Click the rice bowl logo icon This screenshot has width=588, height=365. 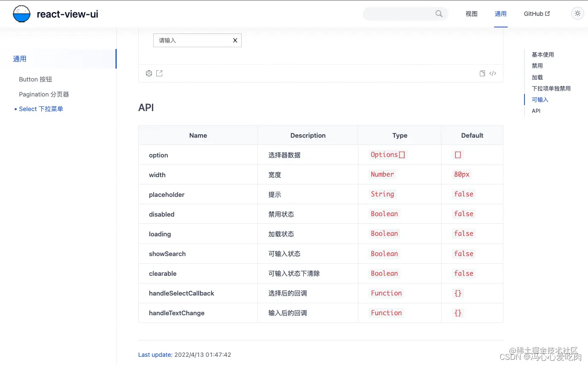tap(21, 14)
